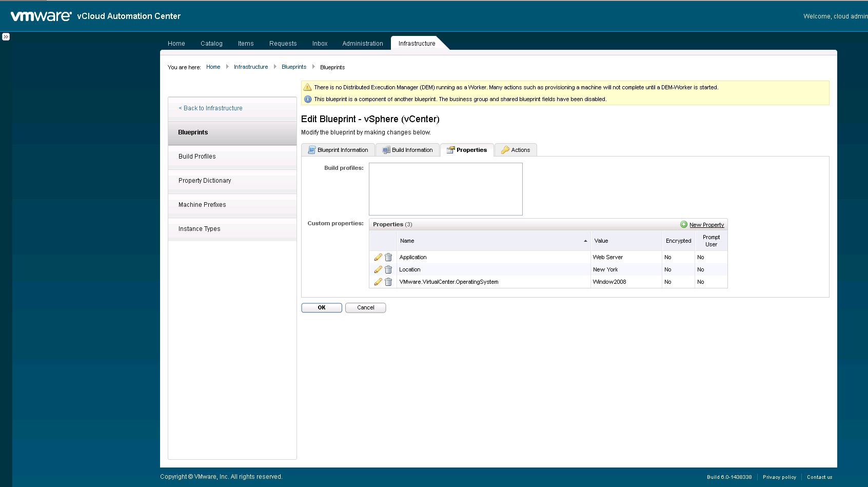The width and height of the screenshot is (868, 487).
Task: Open Property Dictionary in the sidebar
Action: tap(205, 181)
